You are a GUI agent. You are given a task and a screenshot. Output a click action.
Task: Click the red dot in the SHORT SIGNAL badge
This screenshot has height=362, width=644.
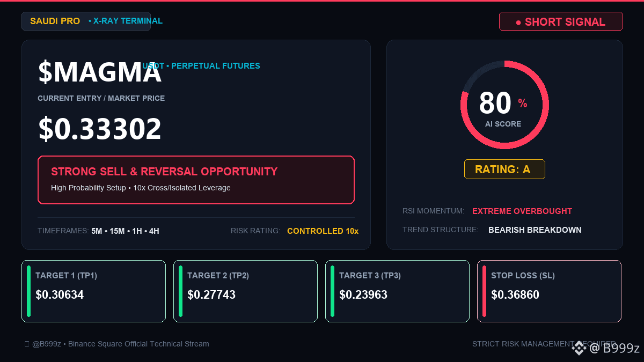pos(518,23)
